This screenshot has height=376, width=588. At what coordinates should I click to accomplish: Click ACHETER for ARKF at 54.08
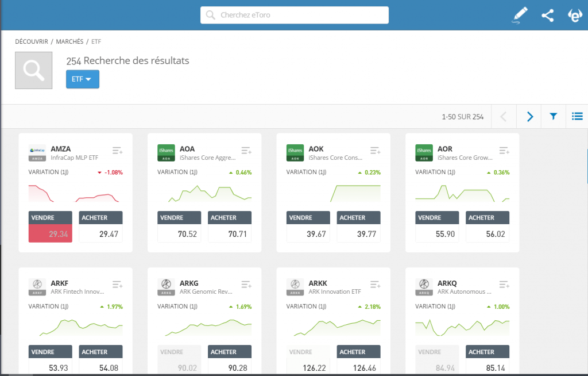[x=100, y=360]
